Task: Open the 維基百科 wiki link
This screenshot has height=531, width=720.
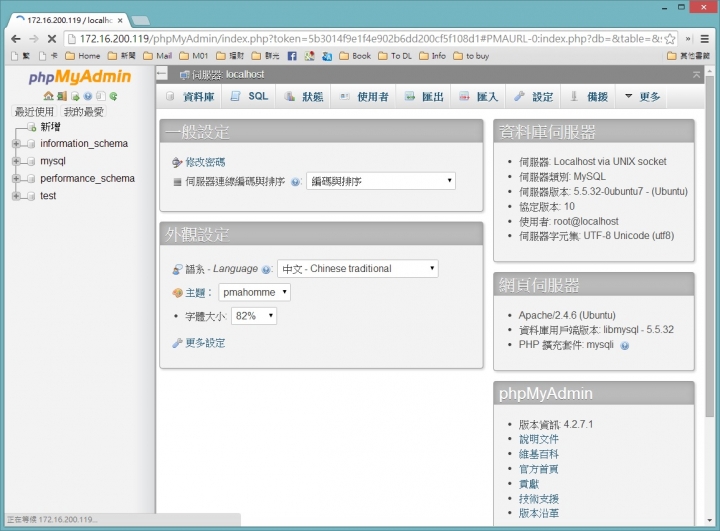Action: [539, 454]
